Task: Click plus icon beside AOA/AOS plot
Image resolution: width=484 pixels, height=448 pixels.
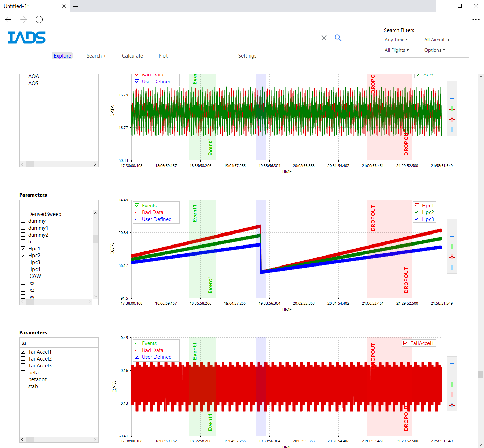Action: click(x=452, y=88)
